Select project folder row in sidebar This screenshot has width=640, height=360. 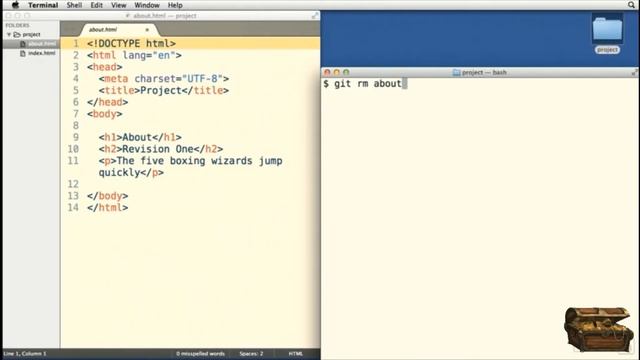click(31, 35)
